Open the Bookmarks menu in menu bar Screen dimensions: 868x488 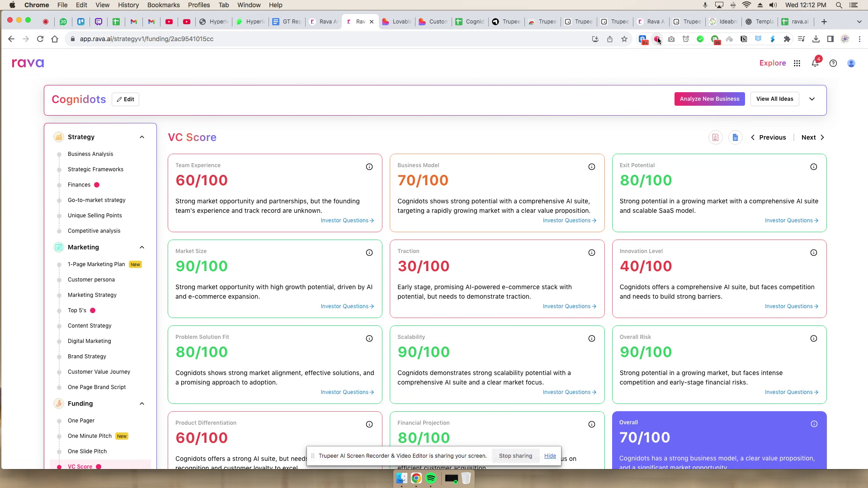point(163,5)
